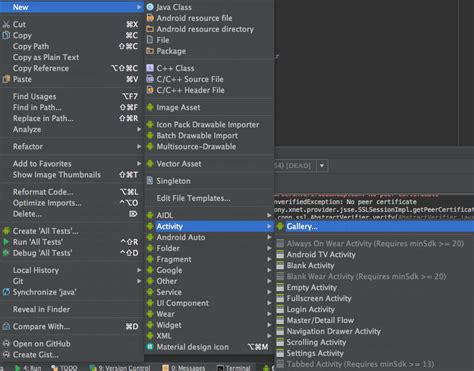Viewport: 474px width, 371px height.
Task: Click the Login Activity template icon
Action: 280,309
